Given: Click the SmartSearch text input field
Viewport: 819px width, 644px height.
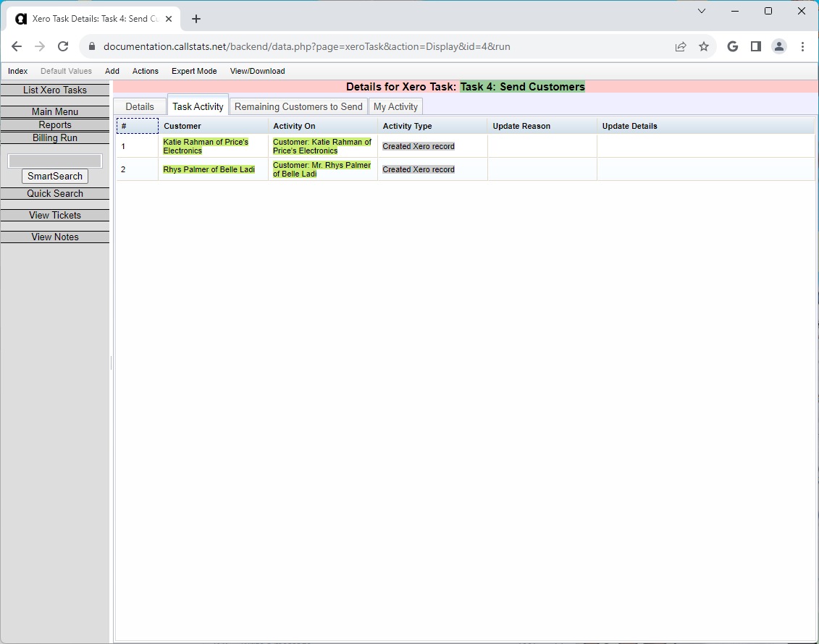Looking at the screenshot, I should [54, 160].
